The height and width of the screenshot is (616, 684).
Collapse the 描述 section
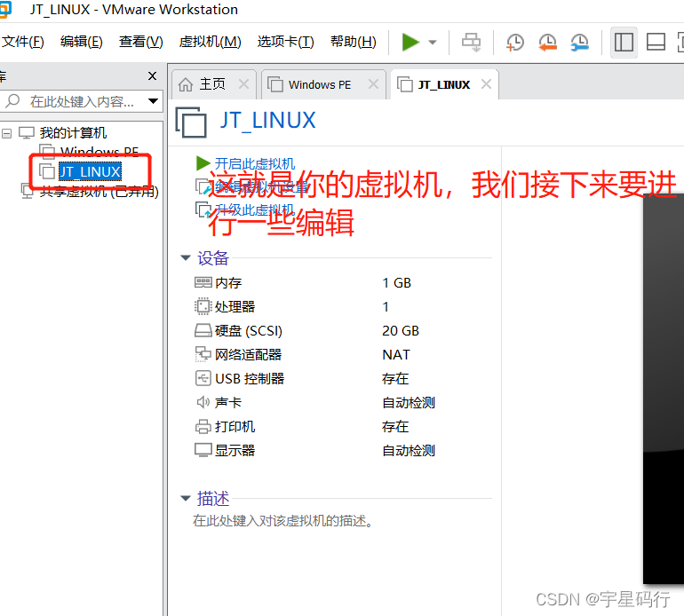pyautogui.click(x=186, y=498)
